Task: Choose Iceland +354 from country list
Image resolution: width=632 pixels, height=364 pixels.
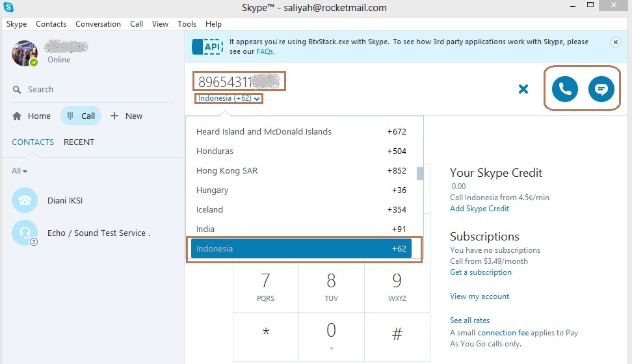Action: point(301,209)
